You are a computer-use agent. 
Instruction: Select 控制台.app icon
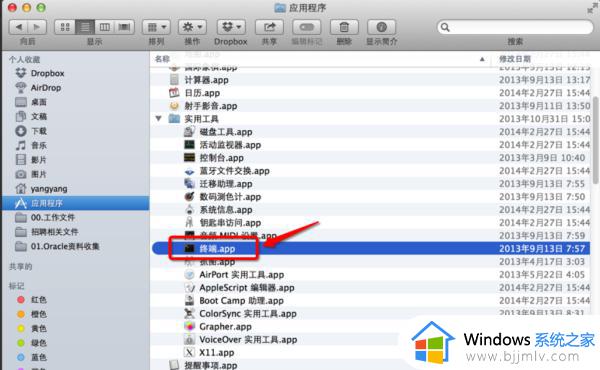coord(189,158)
